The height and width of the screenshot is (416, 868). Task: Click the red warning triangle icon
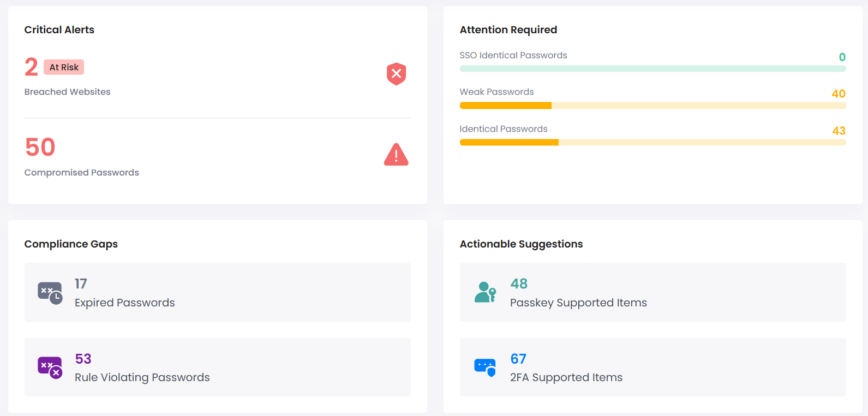(x=396, y=154)
